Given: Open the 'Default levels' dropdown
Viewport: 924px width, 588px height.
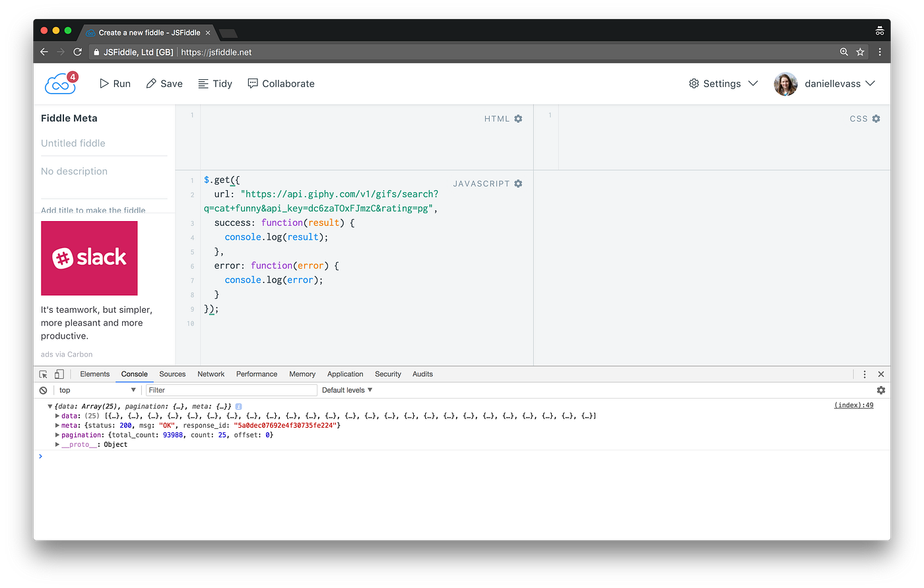Looking at the screenshot, I should 346,390.
